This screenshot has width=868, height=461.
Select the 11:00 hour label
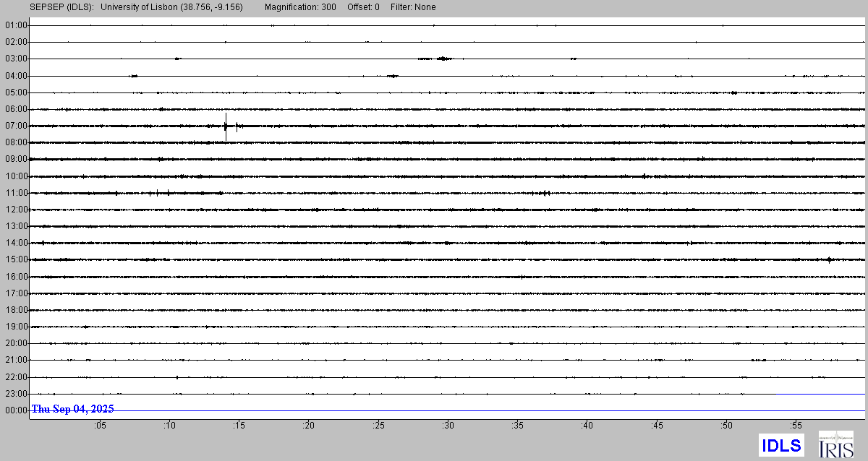tap(15, 193)
